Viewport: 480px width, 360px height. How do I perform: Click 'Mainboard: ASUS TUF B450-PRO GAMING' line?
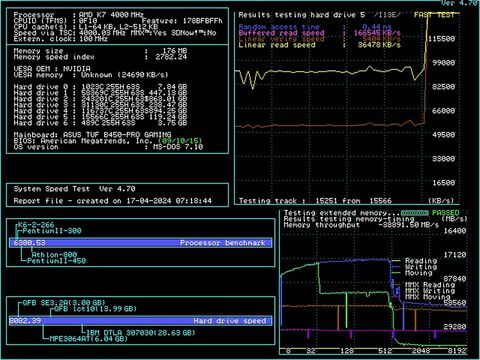[92, 135]
